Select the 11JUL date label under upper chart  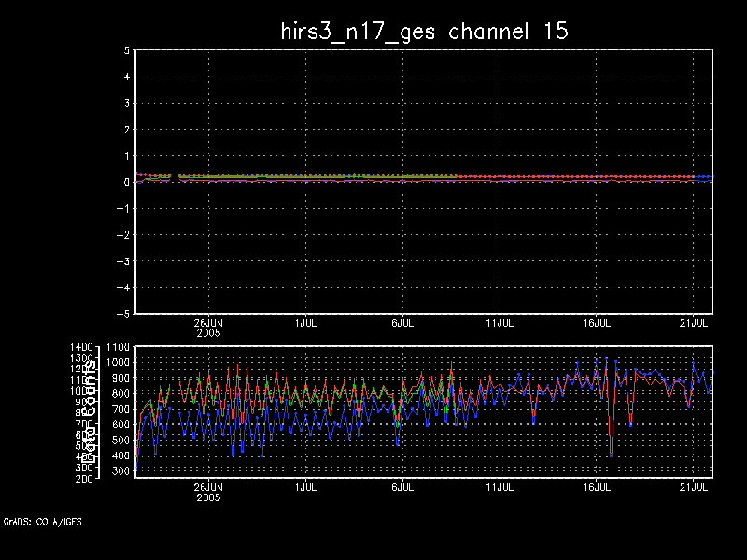[500, 322]
